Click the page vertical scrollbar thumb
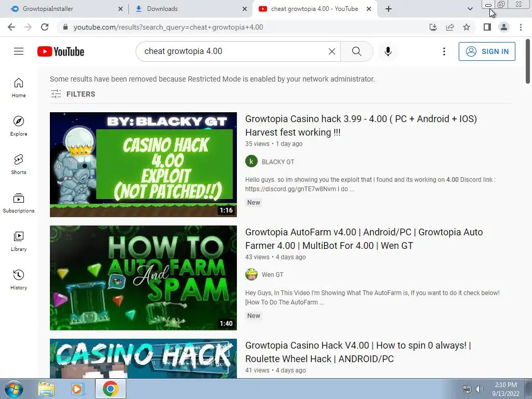The width and height of the screenshot is (532, 399). (x=528, y=61)
